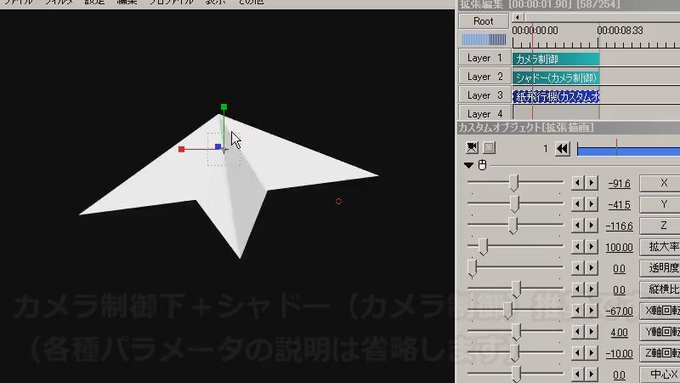Decrease 拡大率 with its left arrow
Image resolution: width=680 pixels, height=383 pixels.
[x=577, y=246]
